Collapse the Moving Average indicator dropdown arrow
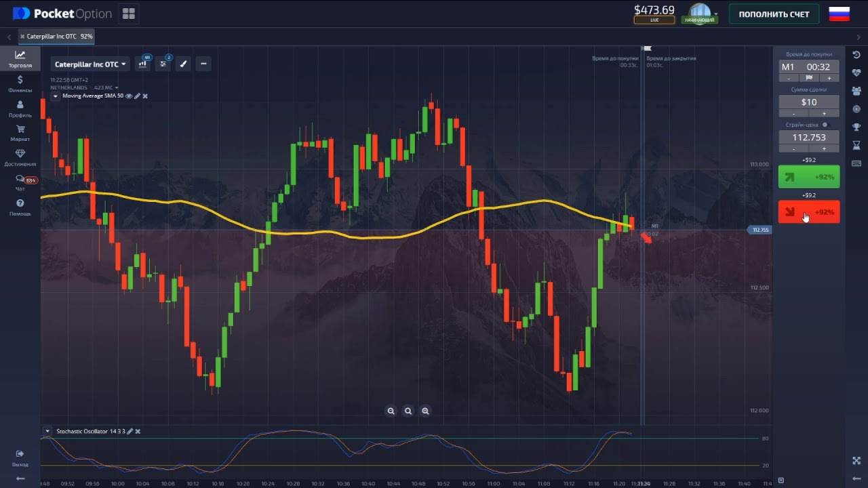The image size is (868, 488). (56, 96)
